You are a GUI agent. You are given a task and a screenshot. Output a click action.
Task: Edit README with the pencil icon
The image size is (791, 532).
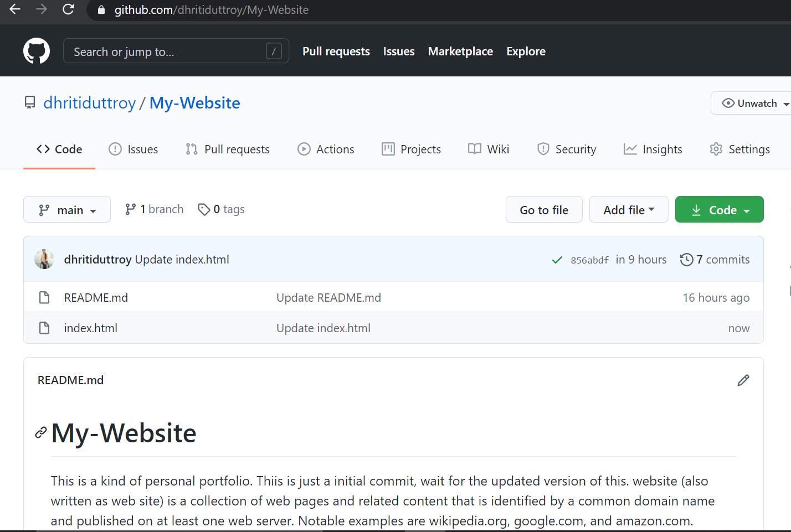[x=743, y=380]
